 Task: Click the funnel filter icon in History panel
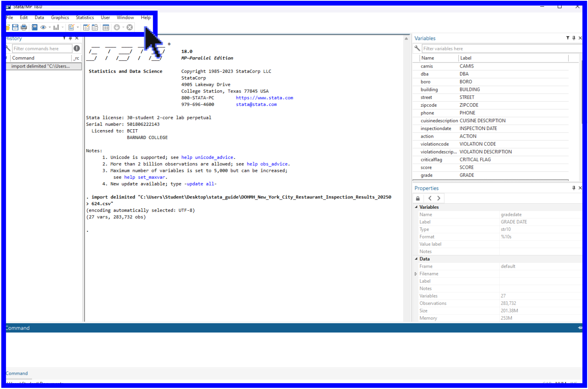click(x=64, y=38)
